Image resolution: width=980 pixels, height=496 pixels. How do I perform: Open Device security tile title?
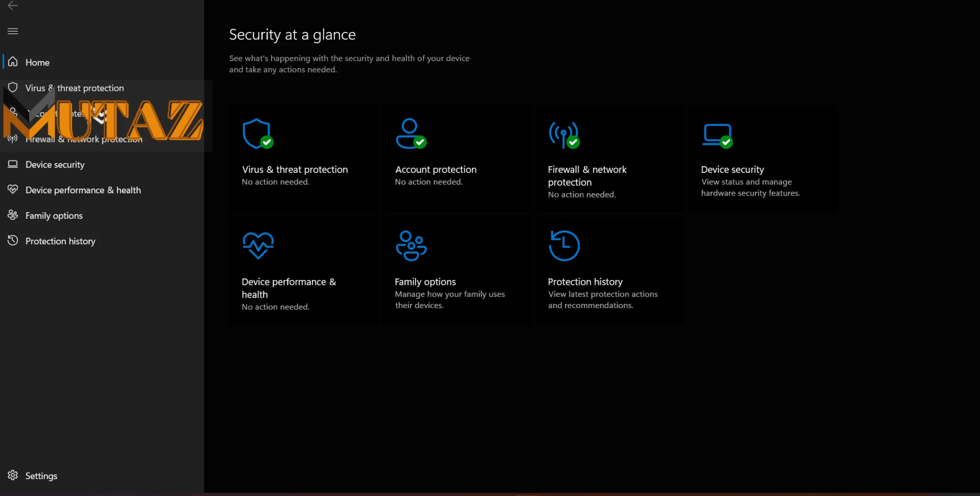tap(733, 170)
